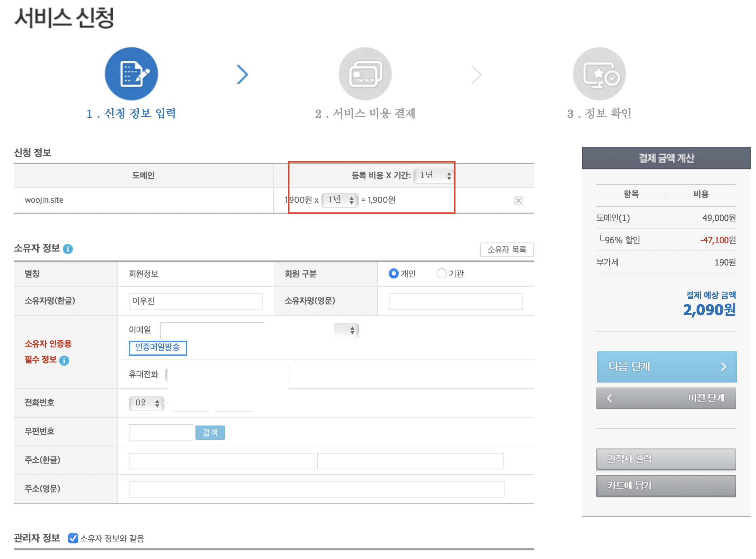Toggle 소유자 정보와 같음 checkbox
The image size is (756, 559).
click(x=73, y=538)
